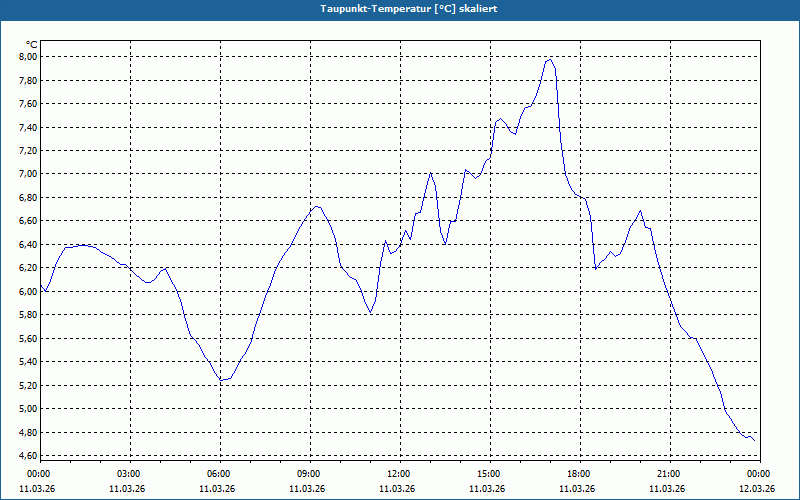Click the 7,20 y-axis value
Screen dimensions: 800x500
pos(29,151)
